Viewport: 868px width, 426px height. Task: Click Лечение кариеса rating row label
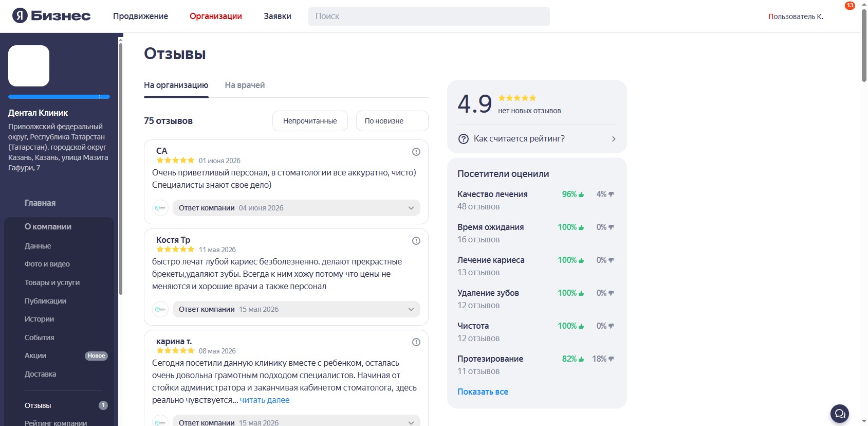point(491,260)
